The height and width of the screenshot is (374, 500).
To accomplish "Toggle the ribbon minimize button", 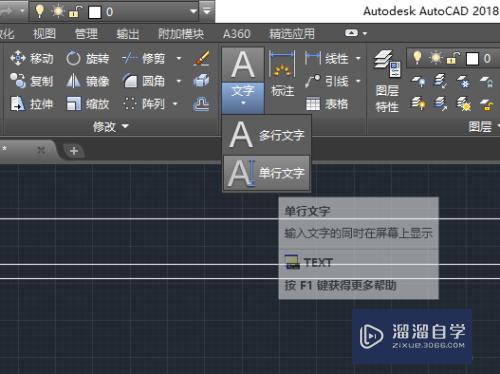I will click(351, 33).
